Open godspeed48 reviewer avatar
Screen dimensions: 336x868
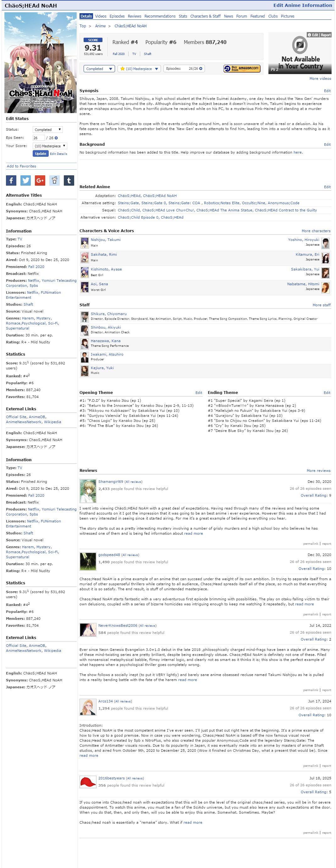(88, 561)
